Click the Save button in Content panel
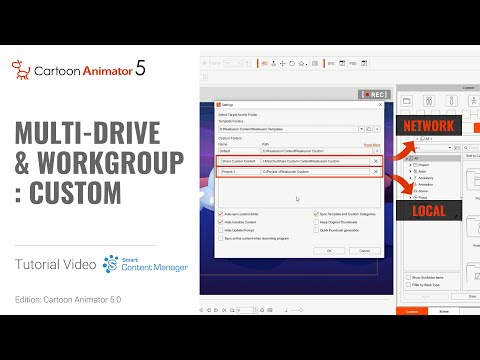 (465, 296)
